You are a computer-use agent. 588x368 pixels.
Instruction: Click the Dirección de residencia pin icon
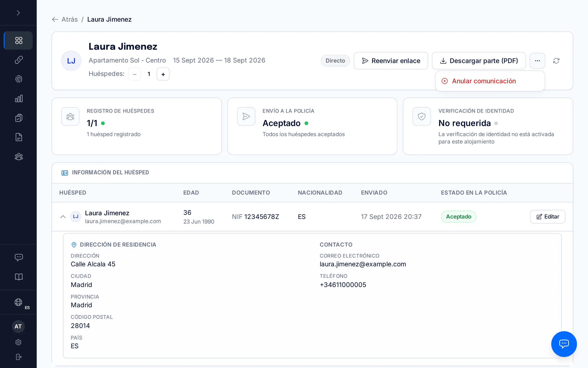(74, 244)
